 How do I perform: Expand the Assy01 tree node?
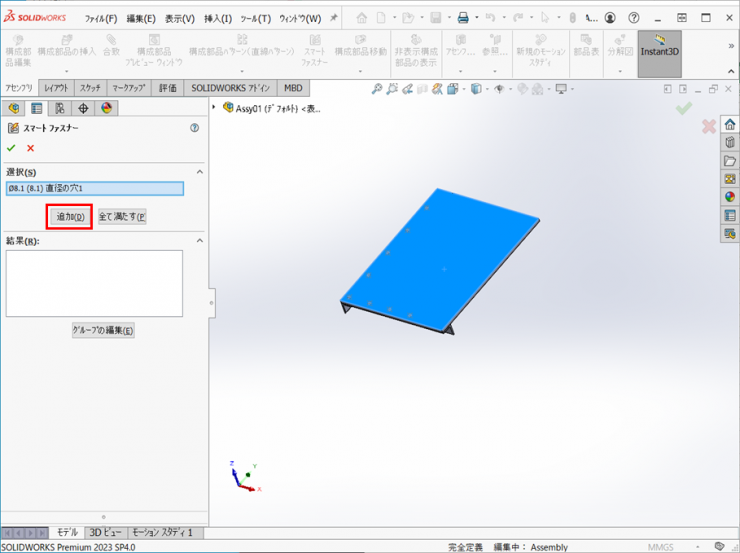pyautogui.click(x=215, y=108)
